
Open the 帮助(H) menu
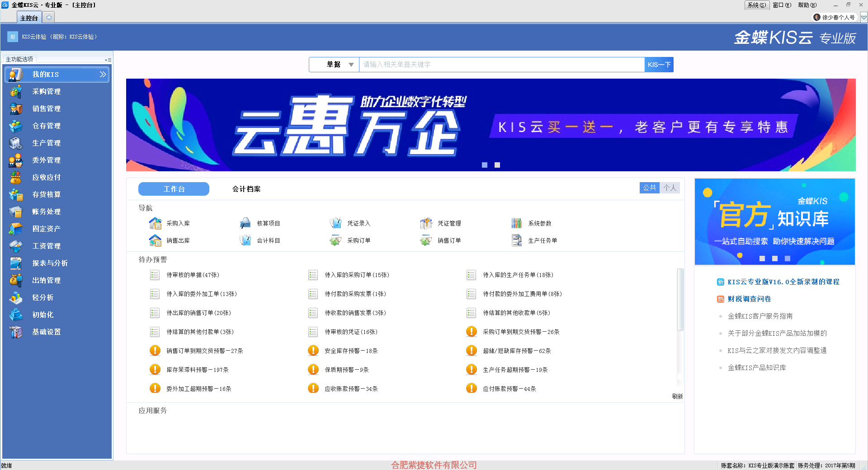pyautogui.click(x=807, y=5)
